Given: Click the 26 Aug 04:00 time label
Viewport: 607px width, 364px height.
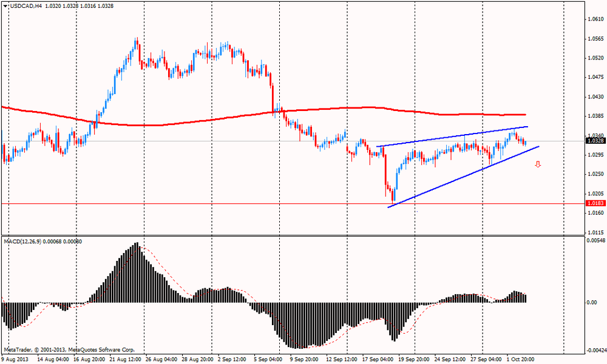Looking at the screenshot, I should pos(161,359).
